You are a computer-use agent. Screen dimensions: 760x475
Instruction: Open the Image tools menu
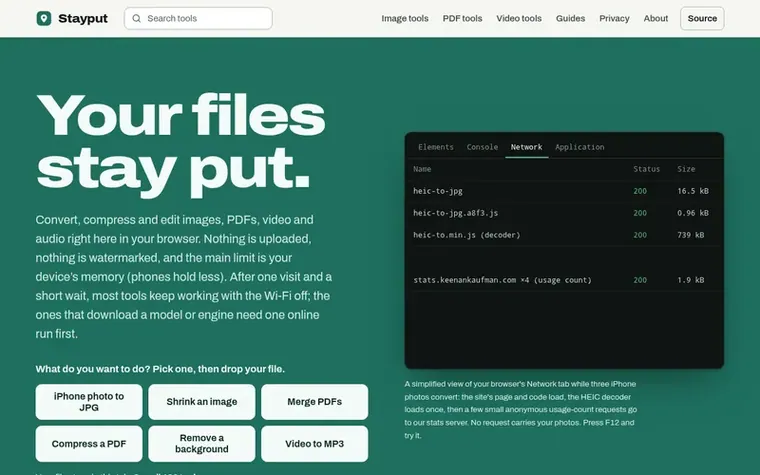(x=405, y=18)
